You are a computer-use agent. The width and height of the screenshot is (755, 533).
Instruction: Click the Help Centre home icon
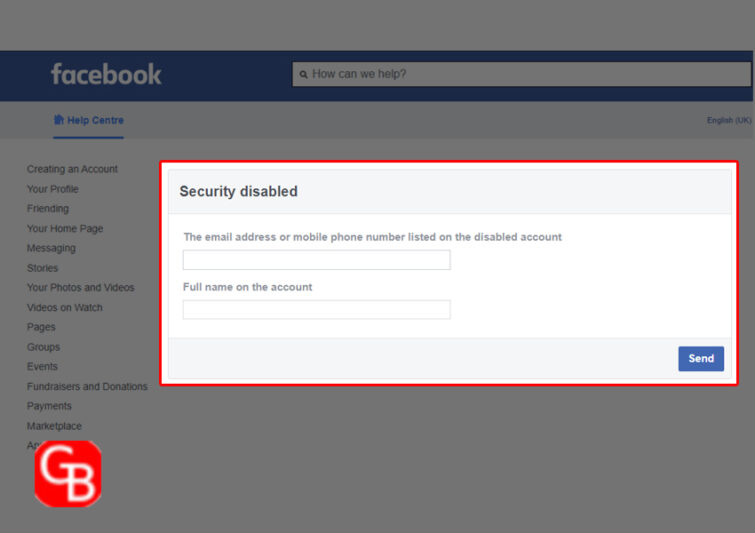pos(58,120)
